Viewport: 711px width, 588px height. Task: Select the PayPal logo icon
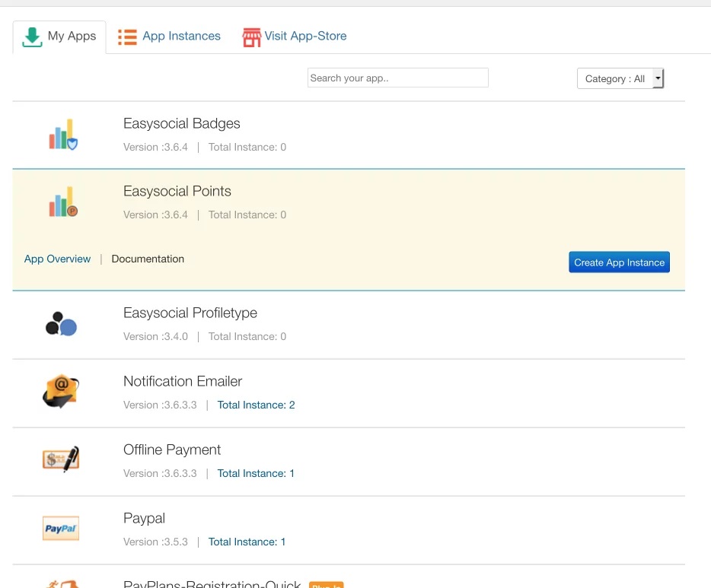point(61,528)
